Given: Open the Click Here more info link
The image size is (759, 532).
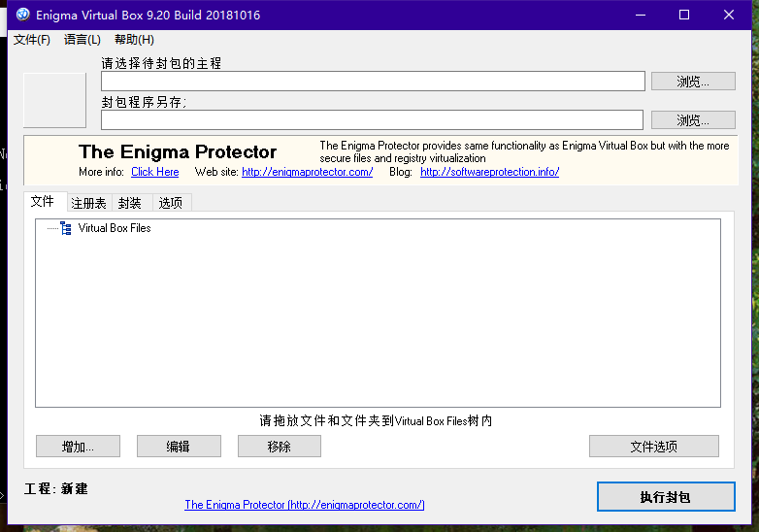Looking at the screenshot, I should pyautogui.click(x=155, y=172).
